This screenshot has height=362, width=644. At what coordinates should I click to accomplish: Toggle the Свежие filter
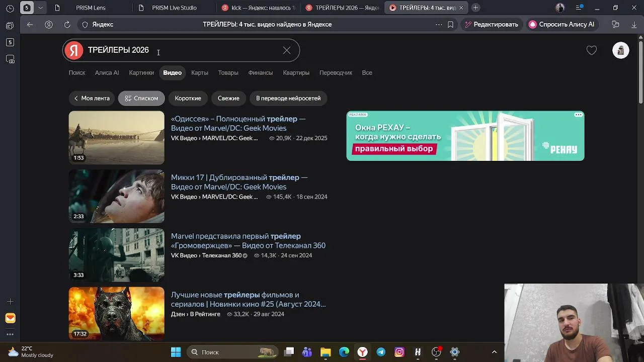click(x=228, y=98)
